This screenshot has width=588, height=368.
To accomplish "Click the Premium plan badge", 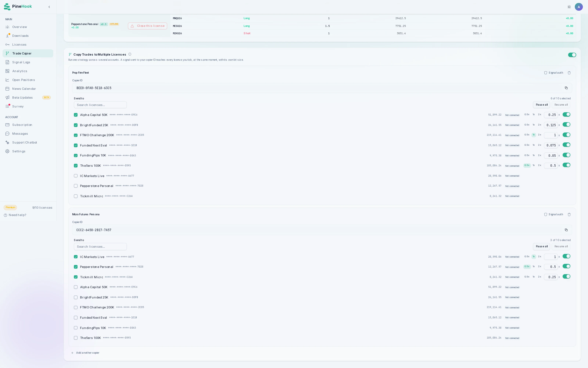I will [10, 207].
